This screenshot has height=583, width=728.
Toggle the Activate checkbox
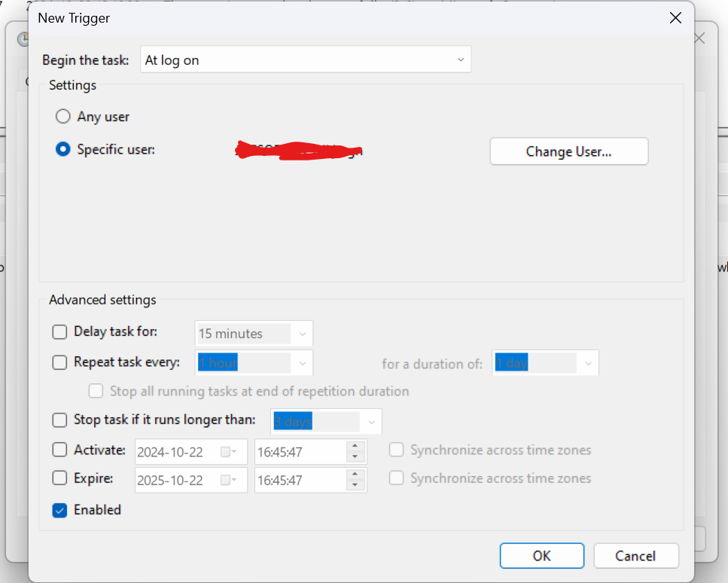click(x=59, y=450)
